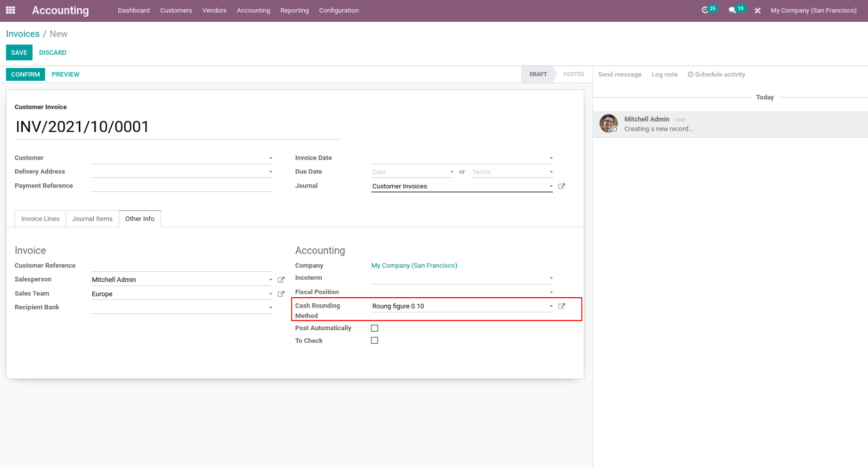Expand the Customer dropdown
Image resolution: width=868 pixels, height=468 pixels.
[271, 158]
